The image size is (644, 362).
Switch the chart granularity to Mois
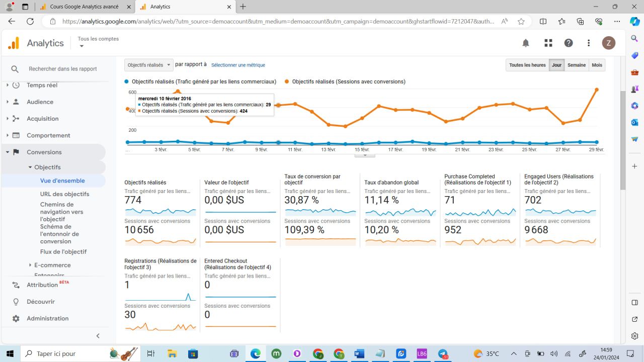[597, 65]
